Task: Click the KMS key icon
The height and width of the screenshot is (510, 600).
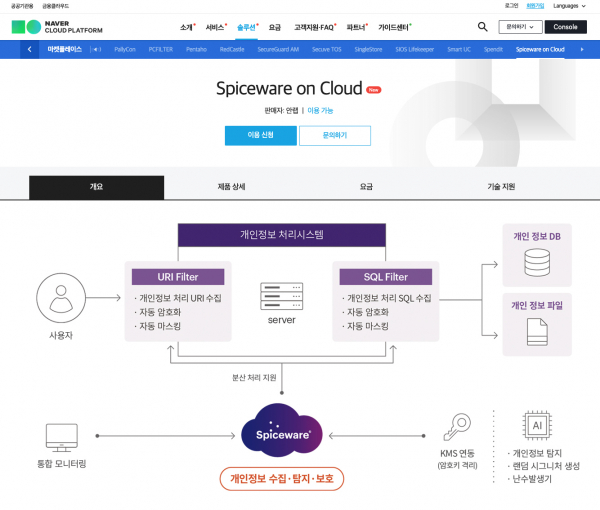Action: click(461, 426)
